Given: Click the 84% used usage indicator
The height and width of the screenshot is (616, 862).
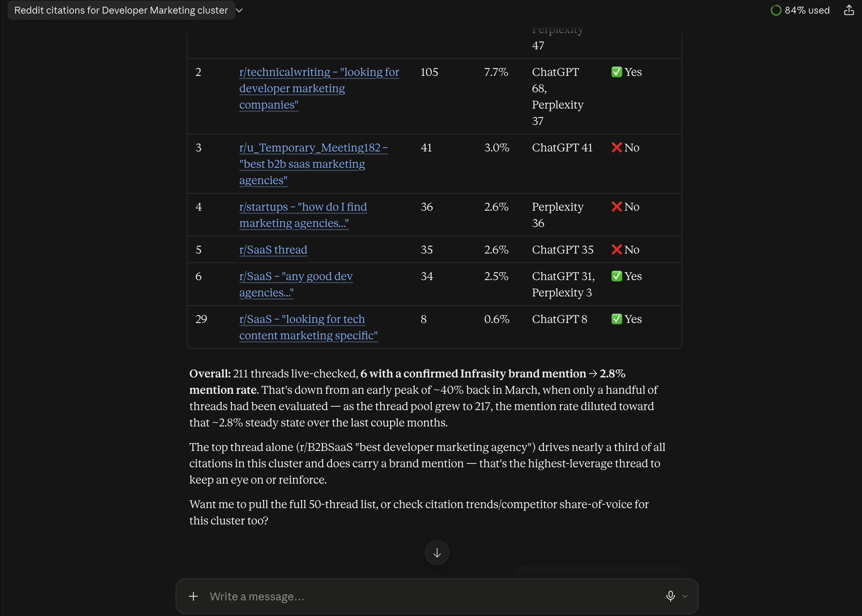Looking at the screenshot, I should [800, 10].
